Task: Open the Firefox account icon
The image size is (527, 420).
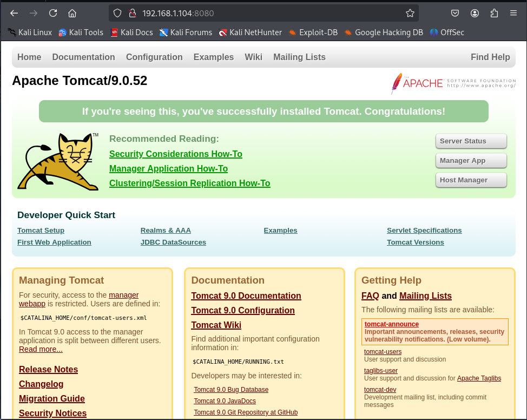Action: [475, 13]
